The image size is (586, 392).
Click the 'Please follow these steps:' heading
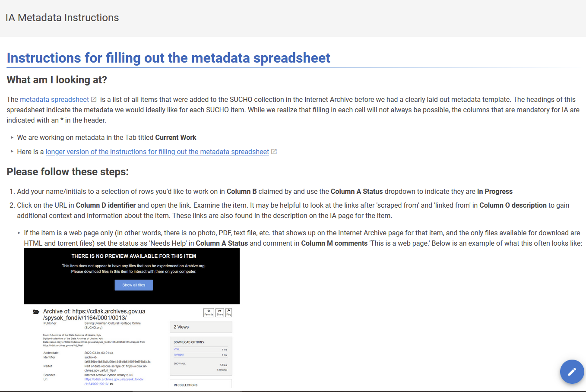coord(68,172)
